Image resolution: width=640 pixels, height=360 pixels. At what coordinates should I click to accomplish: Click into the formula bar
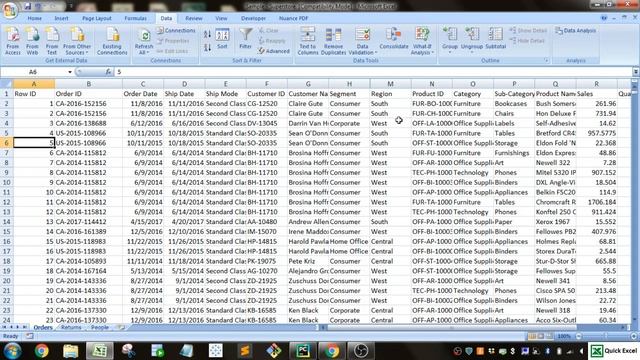tap(373, 72)
